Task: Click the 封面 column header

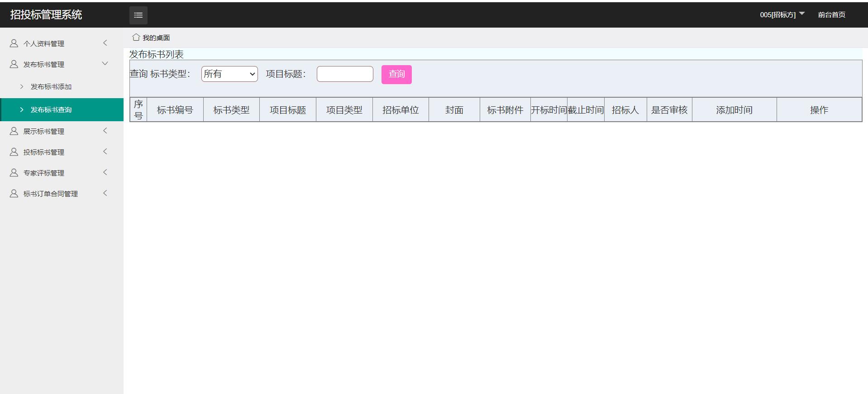Action: (454, 110)
